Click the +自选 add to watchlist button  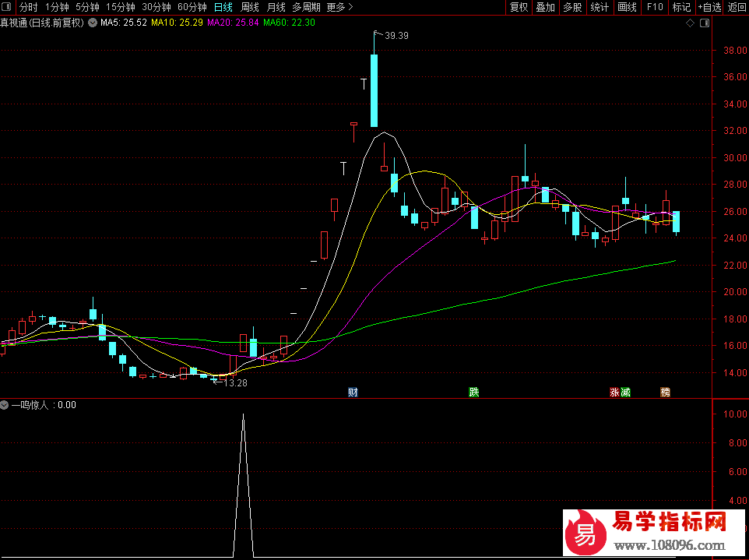(x=709, y=8)
